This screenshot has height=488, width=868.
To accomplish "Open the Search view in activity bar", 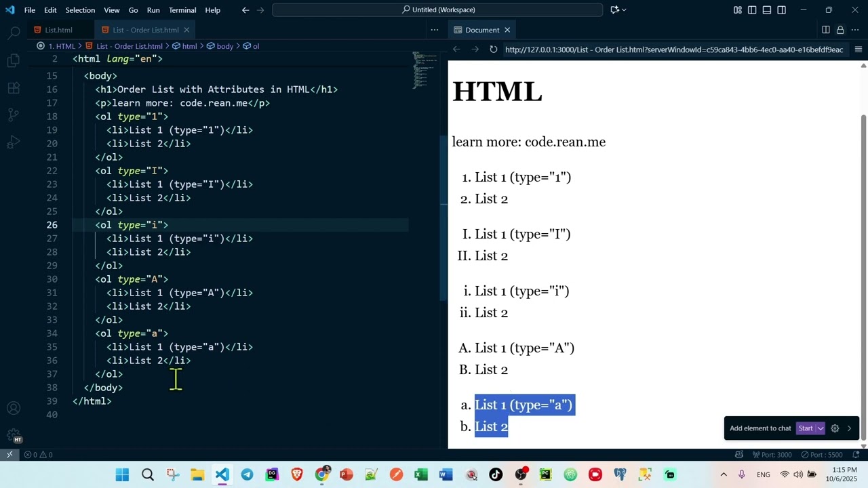I will coord(14,33).
